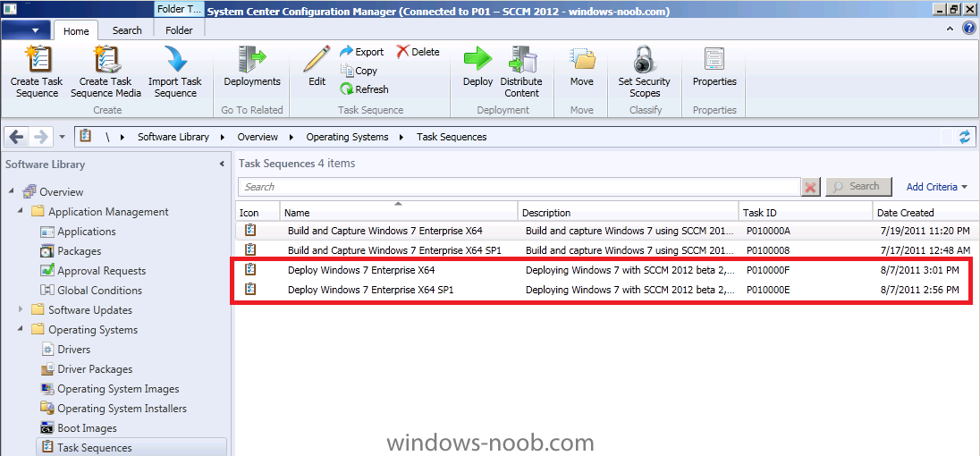Click into the Search text field
Viewport: 980px width, 456px height.
point(520,187)
